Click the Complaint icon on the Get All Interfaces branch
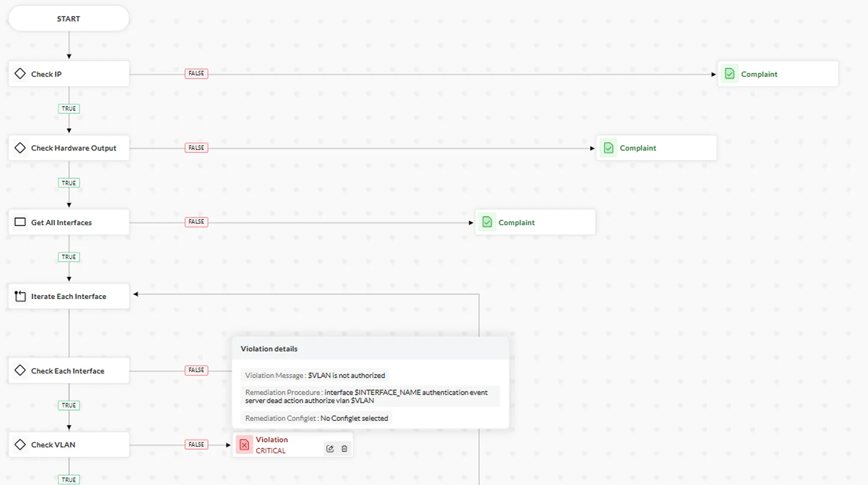The width and height of the screenshot is (868, 485). pyautogui.click(x=487, y=222)
